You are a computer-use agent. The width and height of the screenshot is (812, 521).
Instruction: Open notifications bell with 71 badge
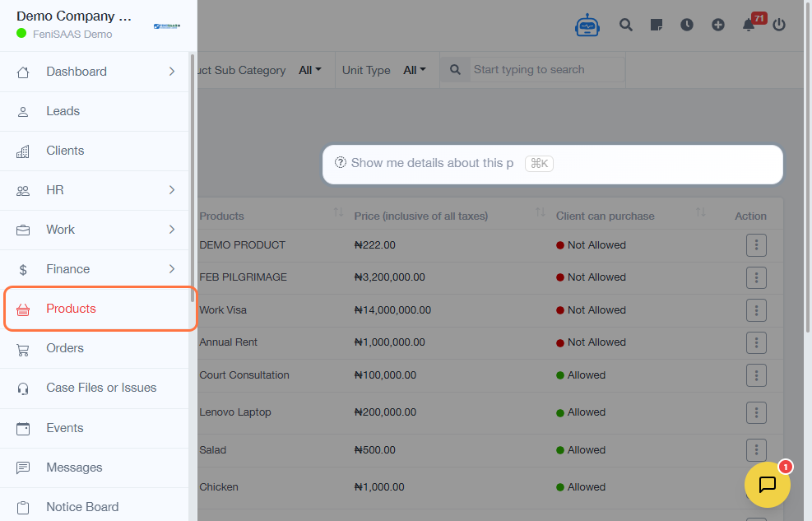coord(749,25)
